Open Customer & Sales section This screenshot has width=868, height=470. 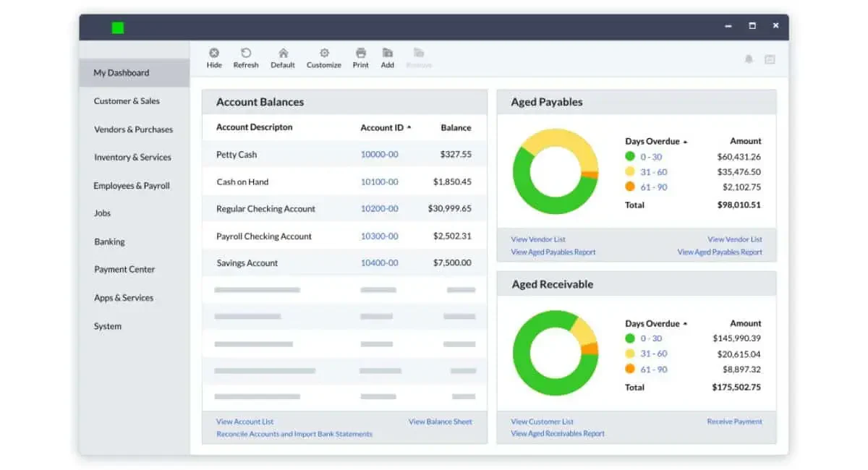[x=127, y=101]
